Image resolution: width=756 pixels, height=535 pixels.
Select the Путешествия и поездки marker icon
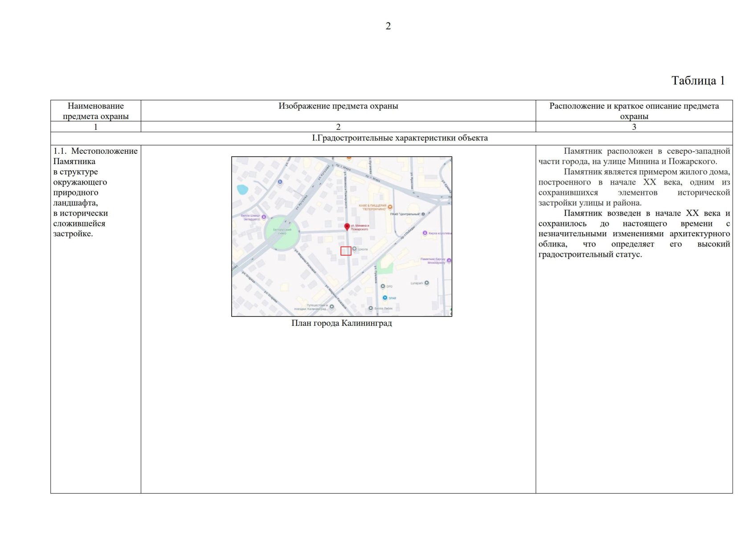pos(331,307)
